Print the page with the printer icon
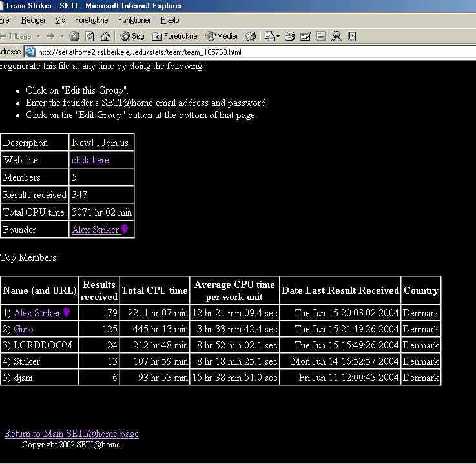 tap(290, 36)
